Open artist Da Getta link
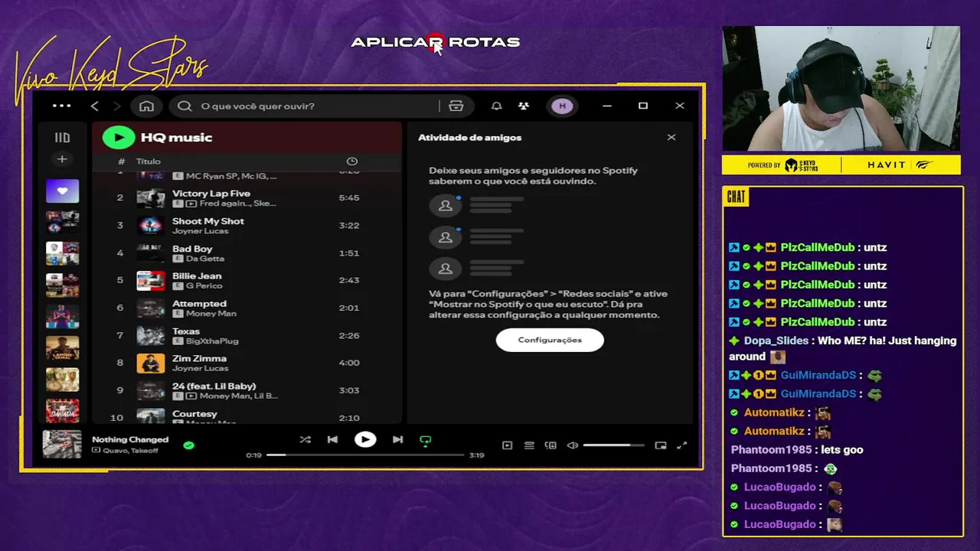 (x=205, y=259)
